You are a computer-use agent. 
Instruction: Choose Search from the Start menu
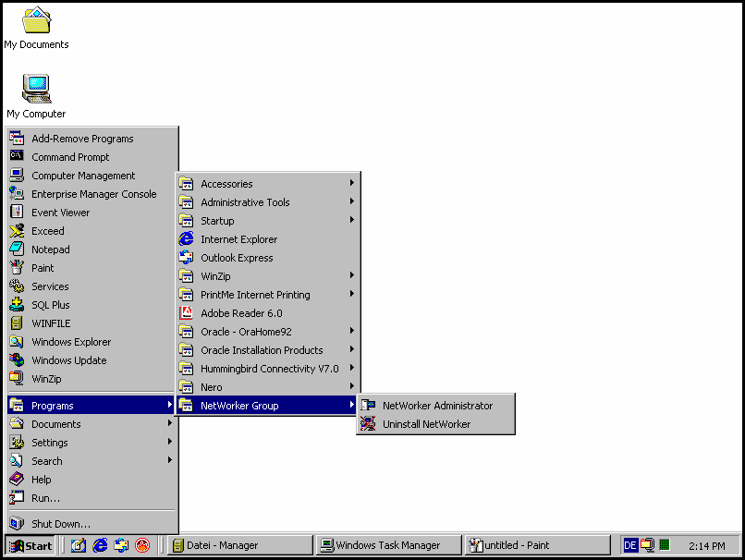(x=92, y=461)
